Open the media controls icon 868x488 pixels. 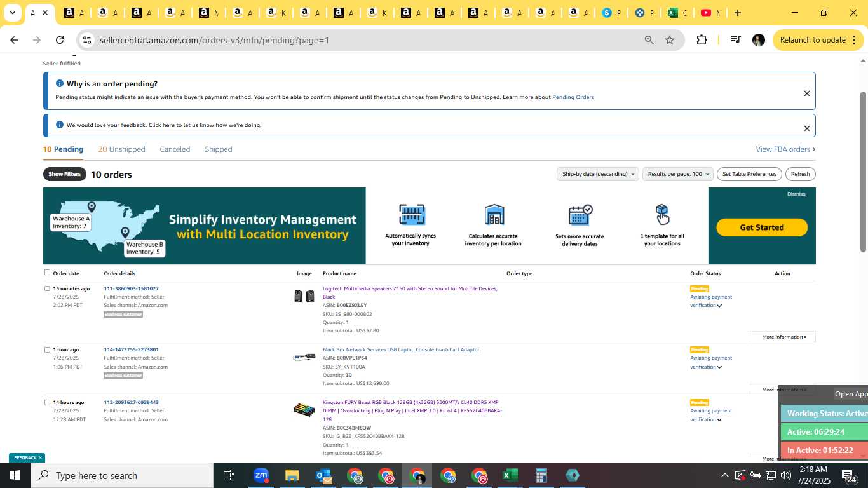click(736, 40)
